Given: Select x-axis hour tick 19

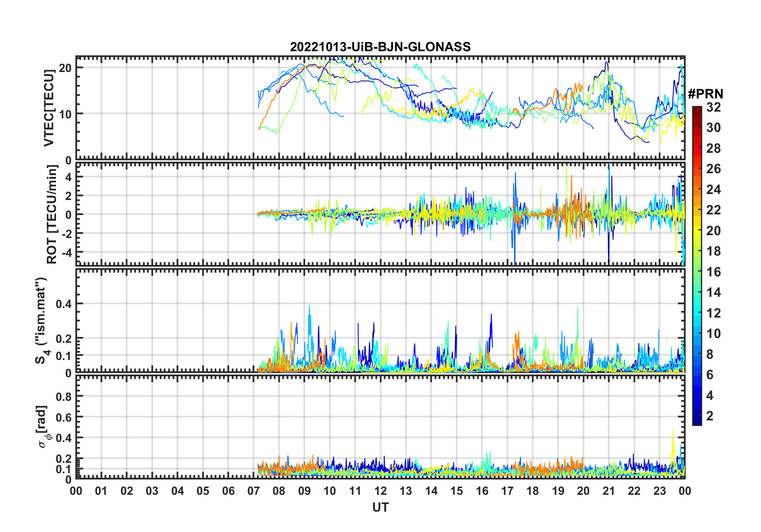Looking at the screenshot, I should pyautogui.click(x=558, y=491).
